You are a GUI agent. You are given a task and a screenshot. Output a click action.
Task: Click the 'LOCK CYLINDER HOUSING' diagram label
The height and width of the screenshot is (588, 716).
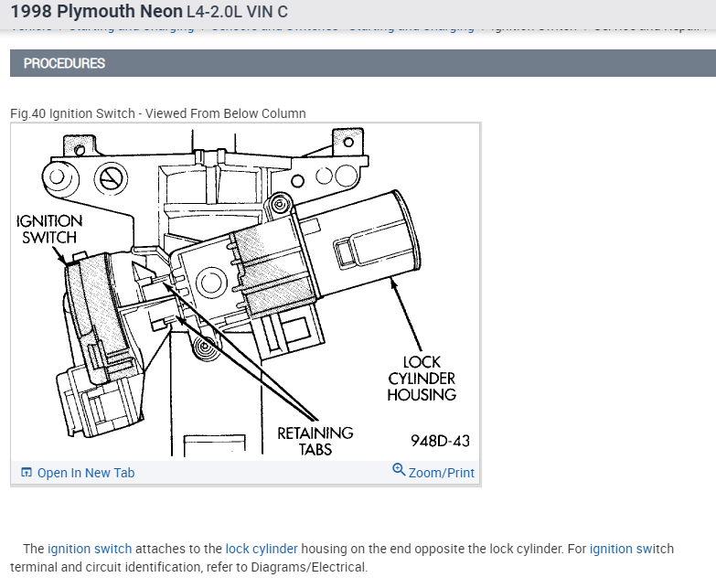pyautogui.click(x=422, y=379)
